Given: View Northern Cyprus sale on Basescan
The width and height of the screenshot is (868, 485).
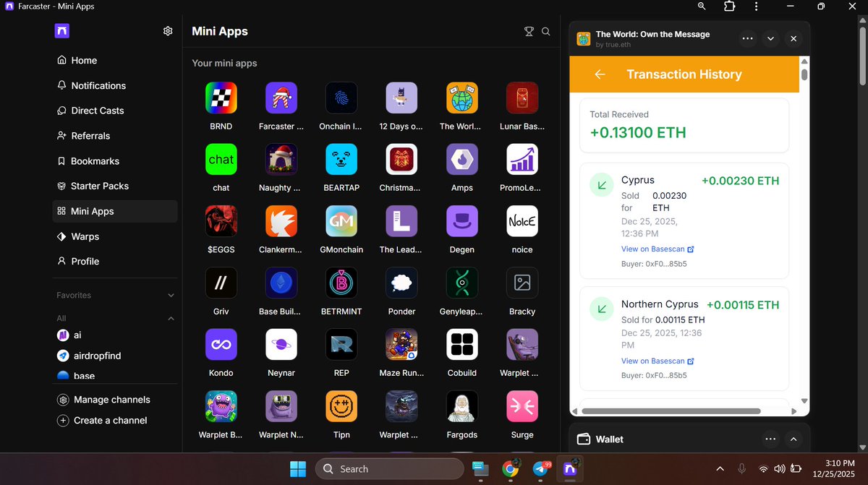Looking at the screenshot, I should click(x=658, y=361).
